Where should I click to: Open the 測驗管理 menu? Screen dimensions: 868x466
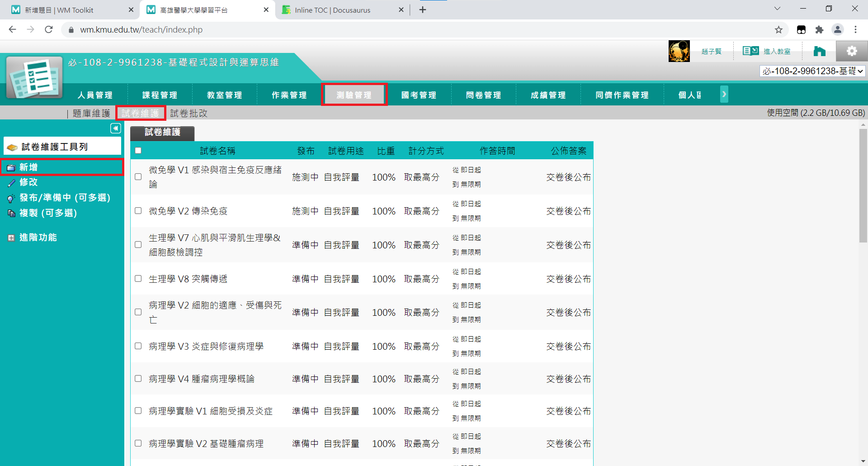354,95
